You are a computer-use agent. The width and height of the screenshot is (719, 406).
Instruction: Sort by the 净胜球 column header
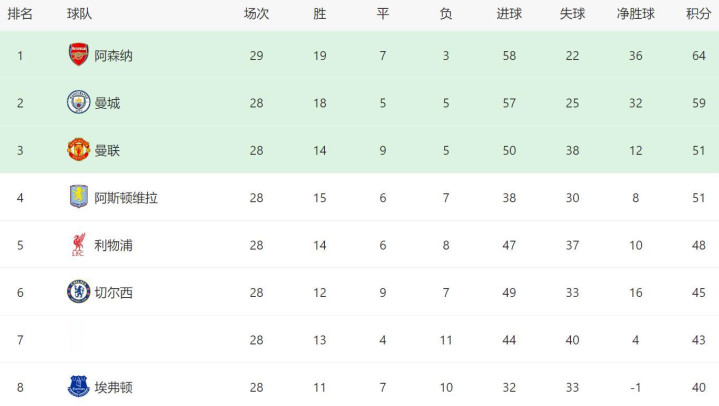(x=634, y=14)
